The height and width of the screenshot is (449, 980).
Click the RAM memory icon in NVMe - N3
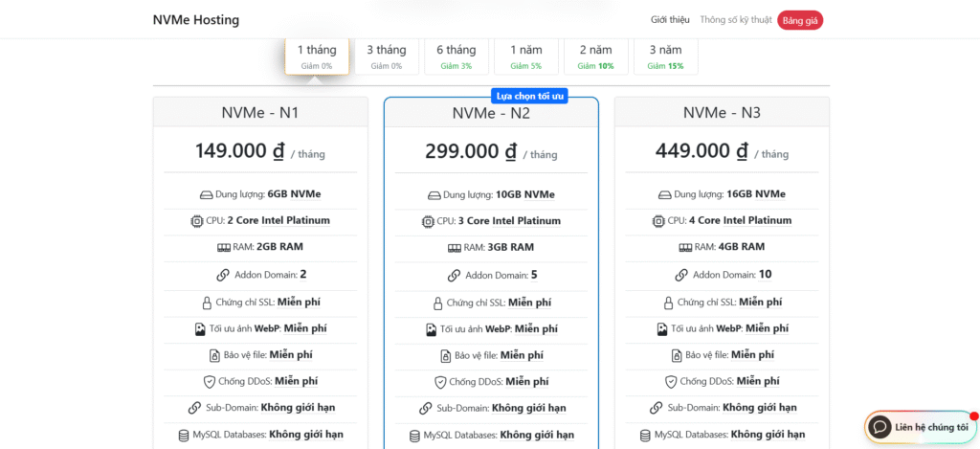pos(685,247)
